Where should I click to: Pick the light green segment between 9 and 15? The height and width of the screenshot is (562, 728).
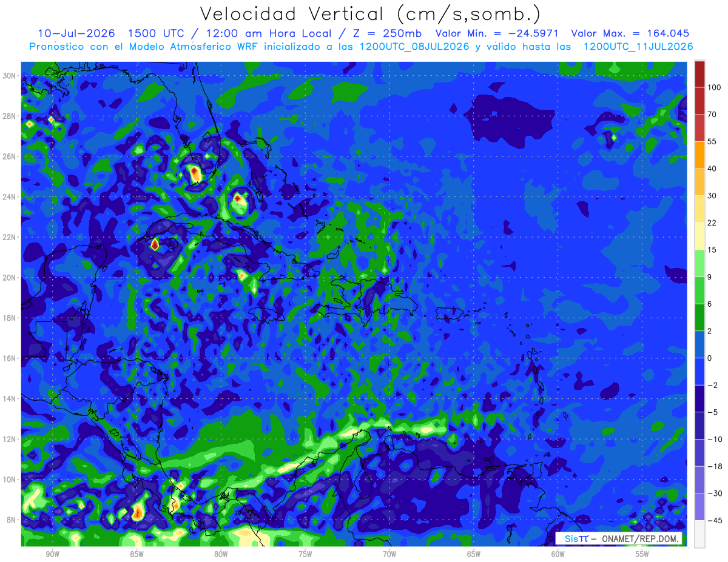pos(699,264)
